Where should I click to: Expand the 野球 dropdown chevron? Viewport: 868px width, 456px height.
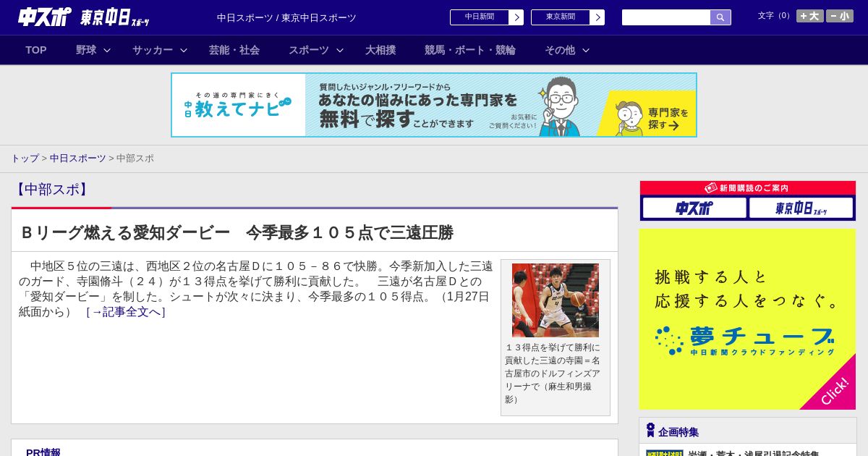[107, 51]
